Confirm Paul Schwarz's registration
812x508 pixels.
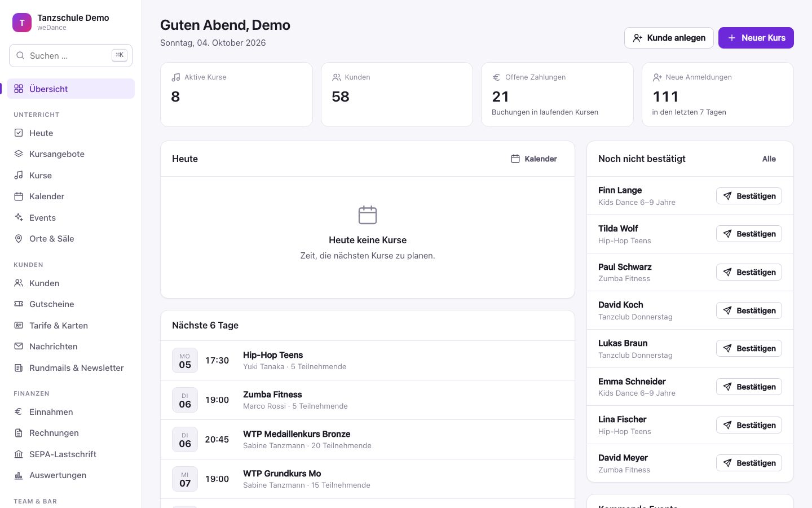click(x=749, y=272)
